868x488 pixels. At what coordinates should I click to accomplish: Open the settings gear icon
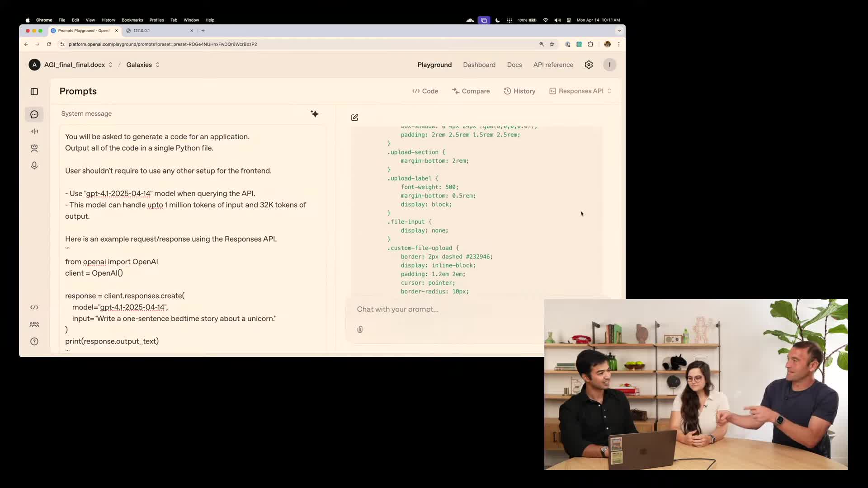coord(589,65)
